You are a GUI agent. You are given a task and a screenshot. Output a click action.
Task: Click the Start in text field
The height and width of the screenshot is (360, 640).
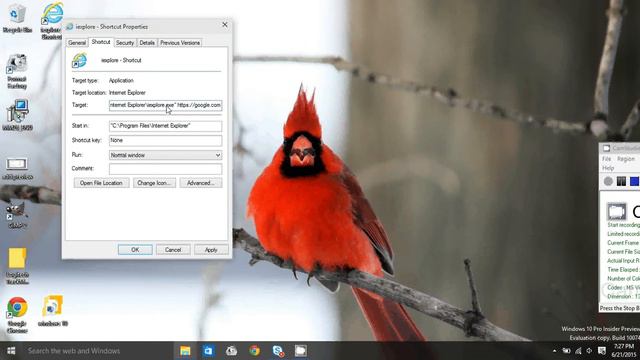click(165, 126)
